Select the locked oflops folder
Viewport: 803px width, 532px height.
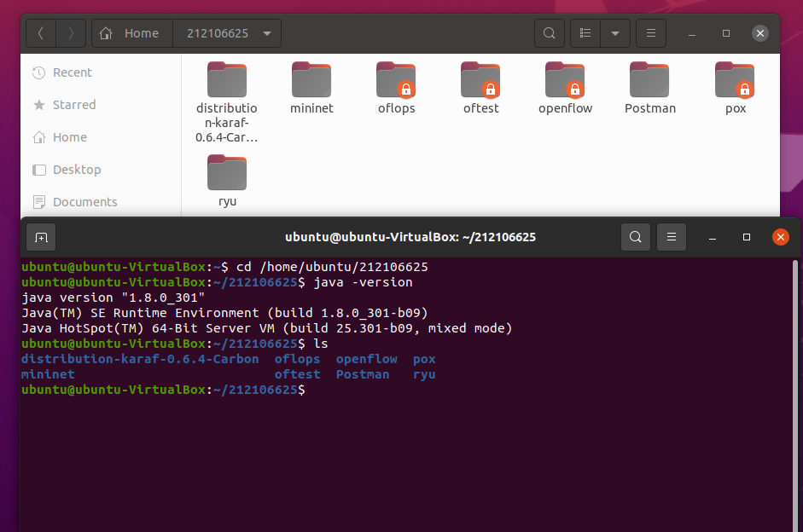396,88
